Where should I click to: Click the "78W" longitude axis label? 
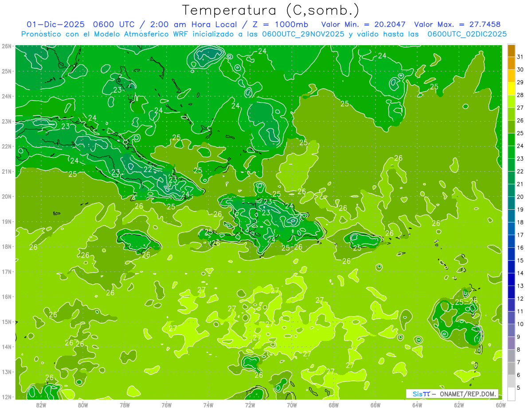click(x=125, y=405)
